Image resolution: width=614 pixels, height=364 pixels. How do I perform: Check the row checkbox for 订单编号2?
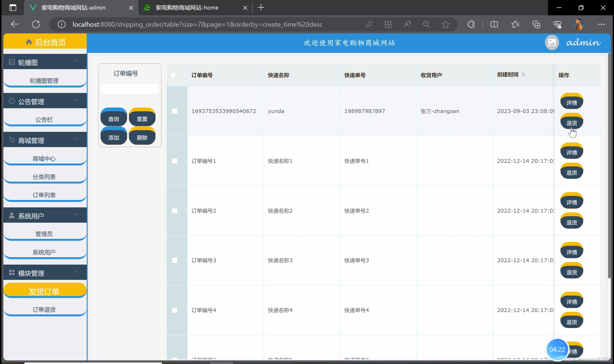(175, 211)
